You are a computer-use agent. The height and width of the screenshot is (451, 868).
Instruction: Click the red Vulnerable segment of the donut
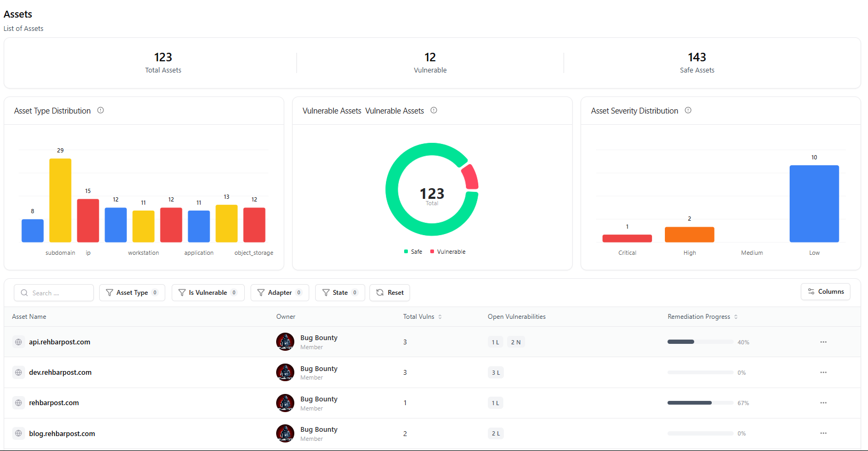click(x=470, y=177)
